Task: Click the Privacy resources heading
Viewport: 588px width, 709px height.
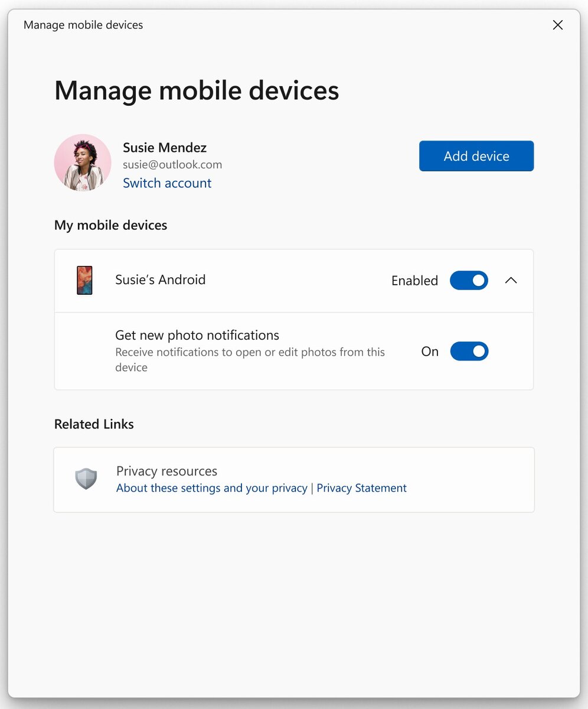Action: (167, 471)
